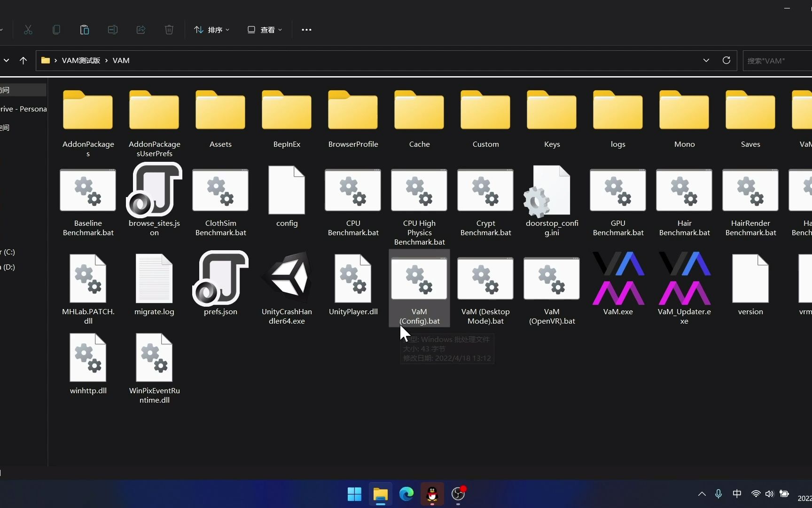This screenshot has height=508, width=812.
Task: Open OneDrive - Personal in sidebar
Action: [x=23, y=109]
